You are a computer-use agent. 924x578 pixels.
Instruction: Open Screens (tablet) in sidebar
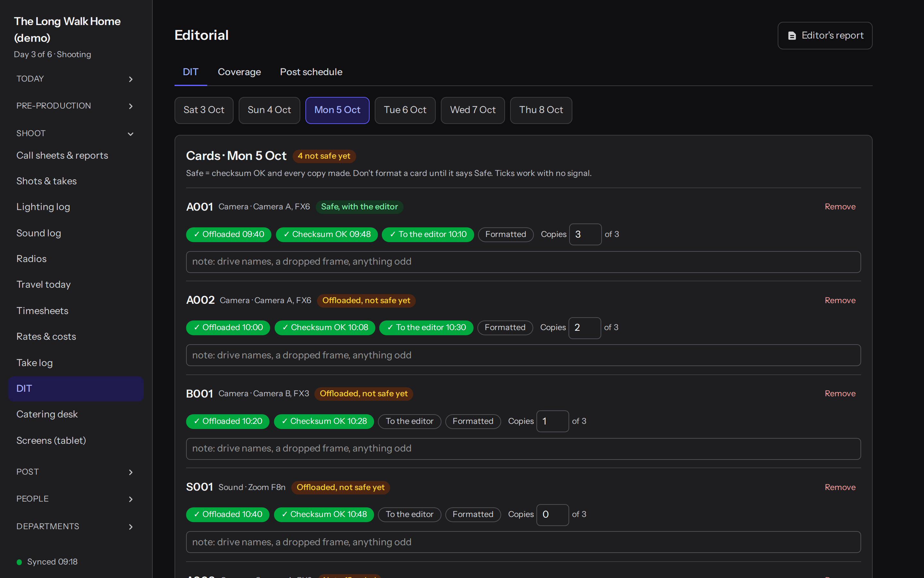tap(76, 441)
